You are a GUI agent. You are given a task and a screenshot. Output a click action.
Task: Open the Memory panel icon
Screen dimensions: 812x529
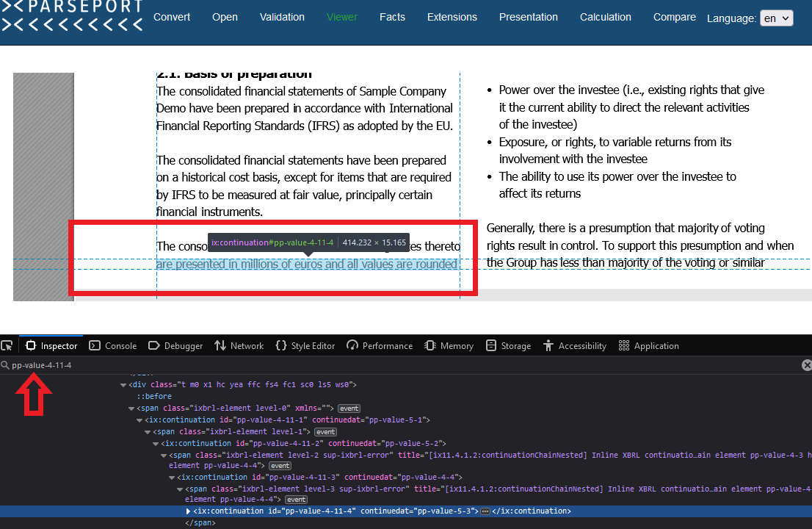point(429,345)
